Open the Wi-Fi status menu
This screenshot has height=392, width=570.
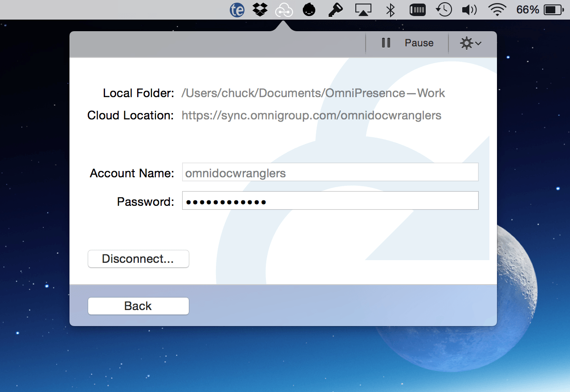pos(497,10)
